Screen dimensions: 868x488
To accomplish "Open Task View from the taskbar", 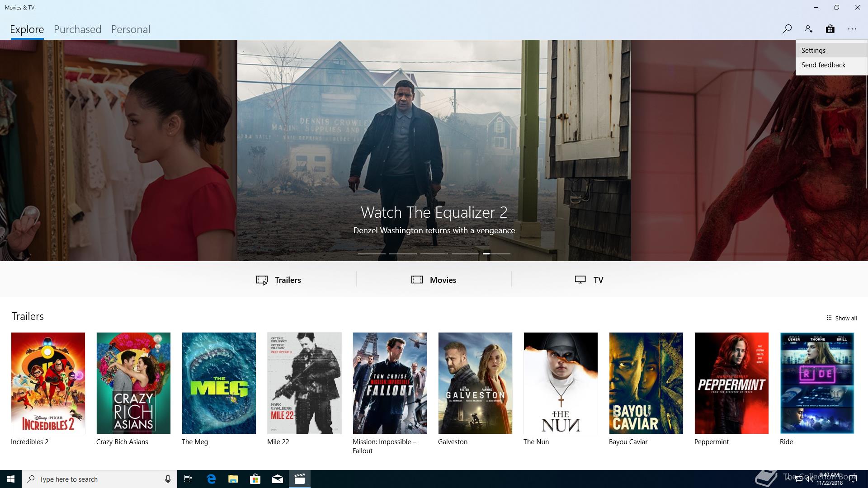I will (188, 479).
